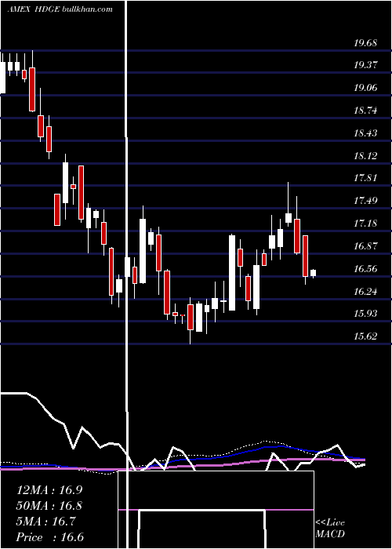This screenshot has width=392, height=549.
Task: Select the 18.43 price axis label
Action: (365, 133)
